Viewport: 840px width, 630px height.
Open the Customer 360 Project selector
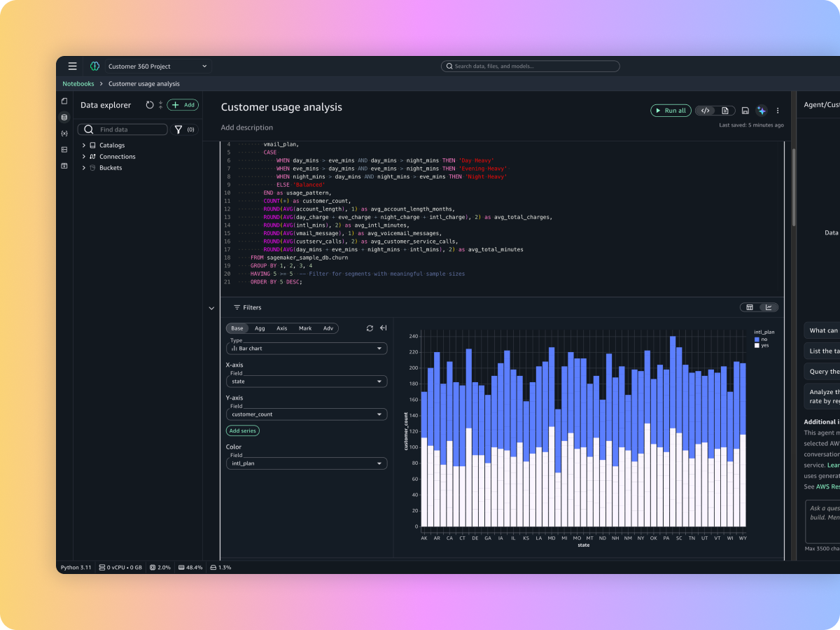pos(157,66)
